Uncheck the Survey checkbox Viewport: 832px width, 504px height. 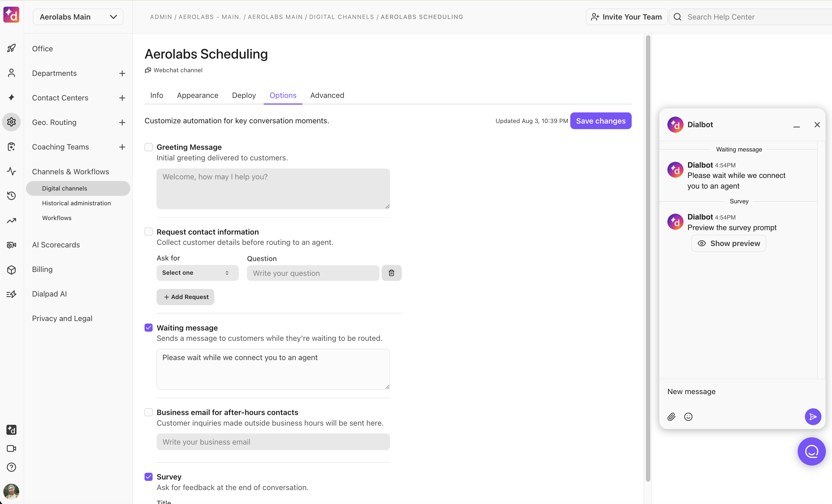point(148,477)
